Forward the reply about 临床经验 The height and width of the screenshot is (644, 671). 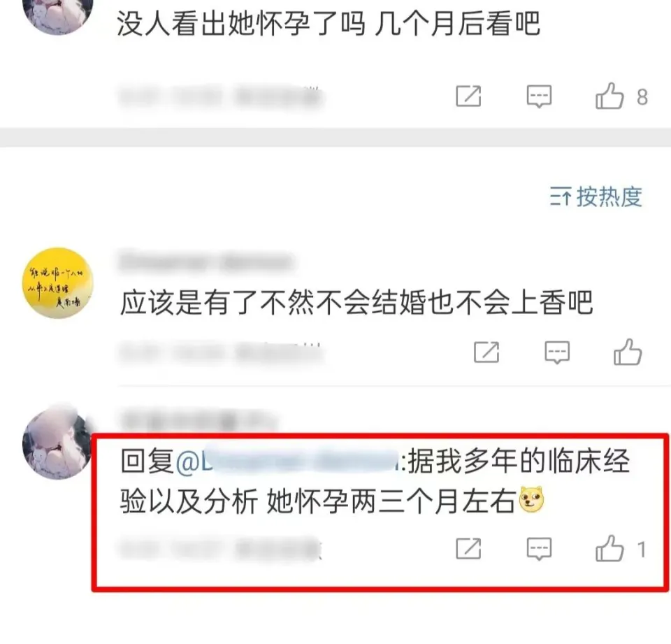468,548
